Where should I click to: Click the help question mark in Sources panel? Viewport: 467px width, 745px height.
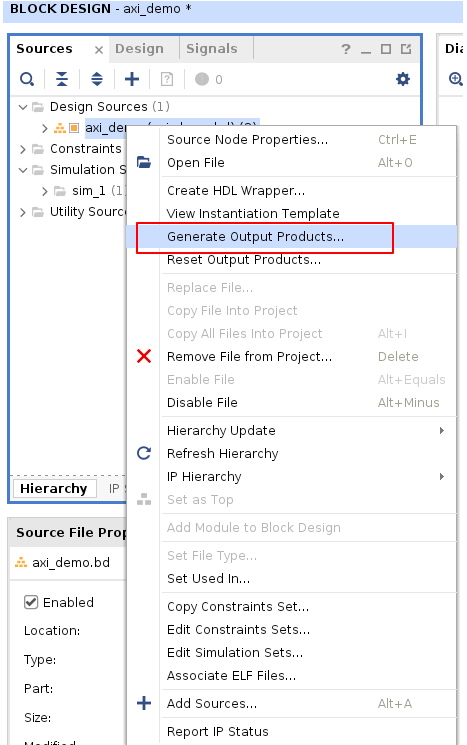click(346, 49)
